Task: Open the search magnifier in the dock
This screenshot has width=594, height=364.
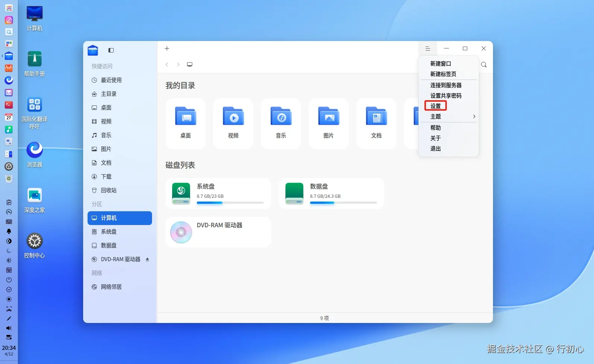Action: pos(9,32)
